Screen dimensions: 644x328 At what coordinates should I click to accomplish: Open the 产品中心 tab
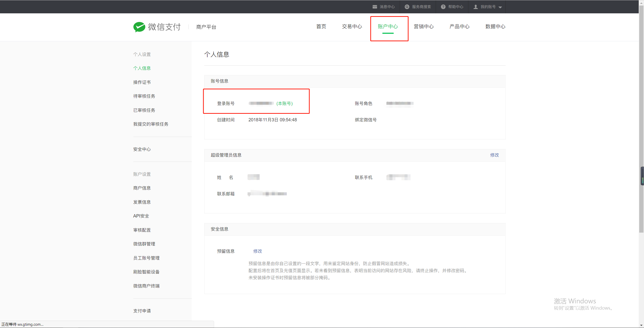coord(459,26)
